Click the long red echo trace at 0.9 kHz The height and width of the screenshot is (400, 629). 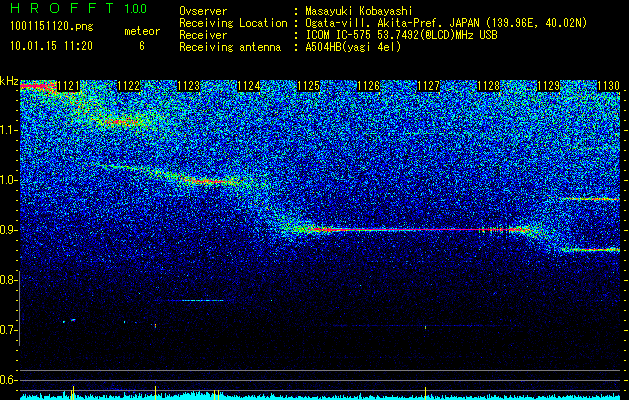pos(421,230)
